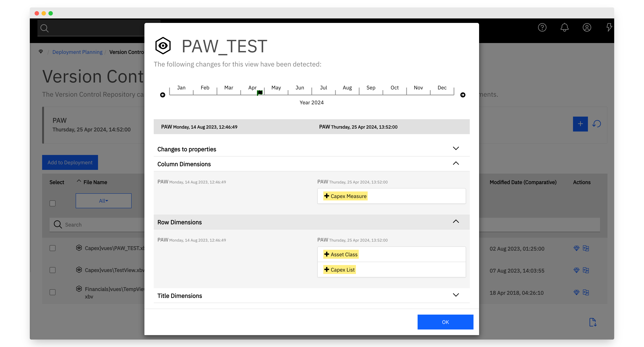Click the table search magnifier icon

tap(58, 224)
